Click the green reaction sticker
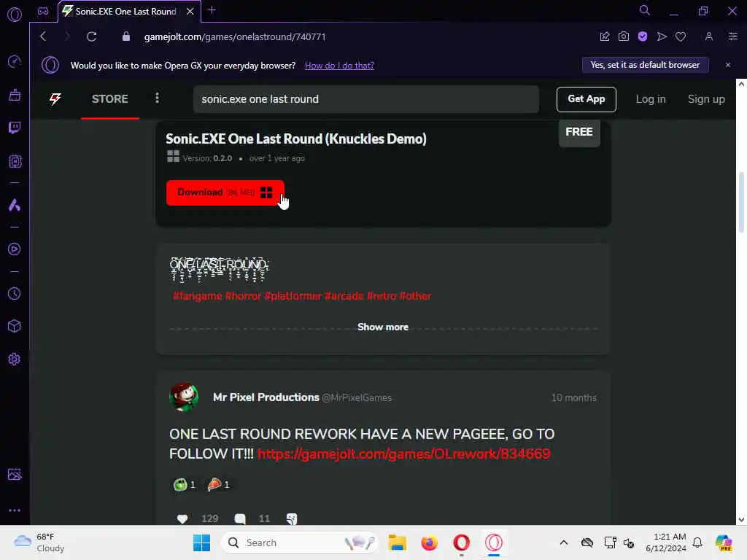 (180, 485)
